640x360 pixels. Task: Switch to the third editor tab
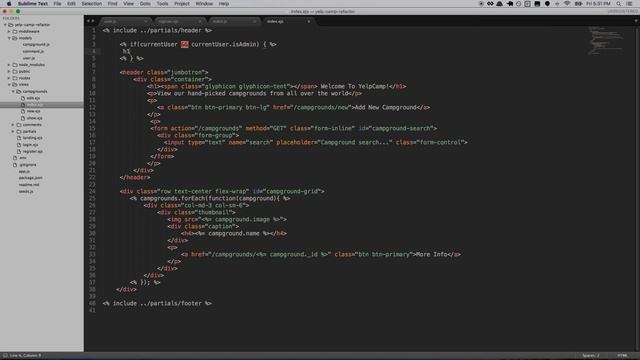click(x=234, y=21)
